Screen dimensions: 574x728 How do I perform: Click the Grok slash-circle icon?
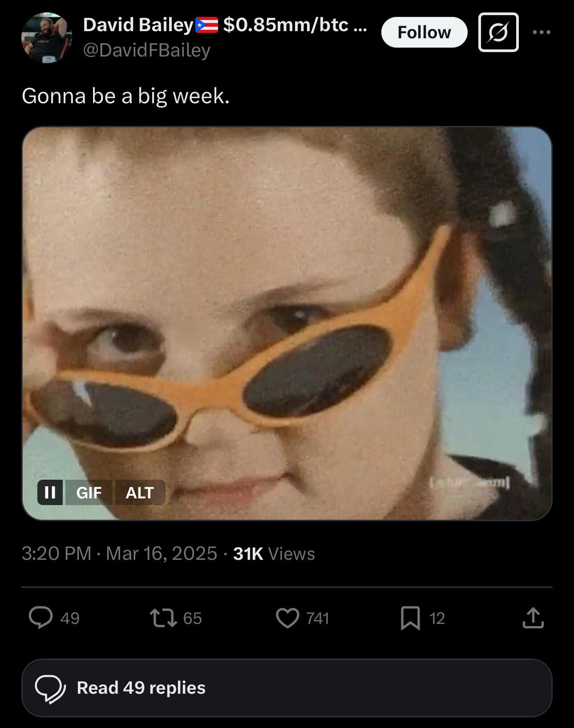click(x=498, y=32)
